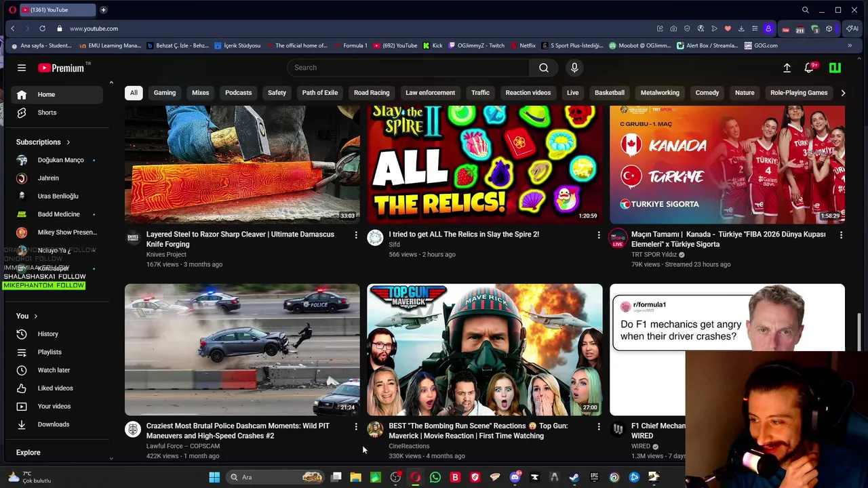Expand the Subscriptions section
The image size is (868, 488).
[x=43, y=142]
